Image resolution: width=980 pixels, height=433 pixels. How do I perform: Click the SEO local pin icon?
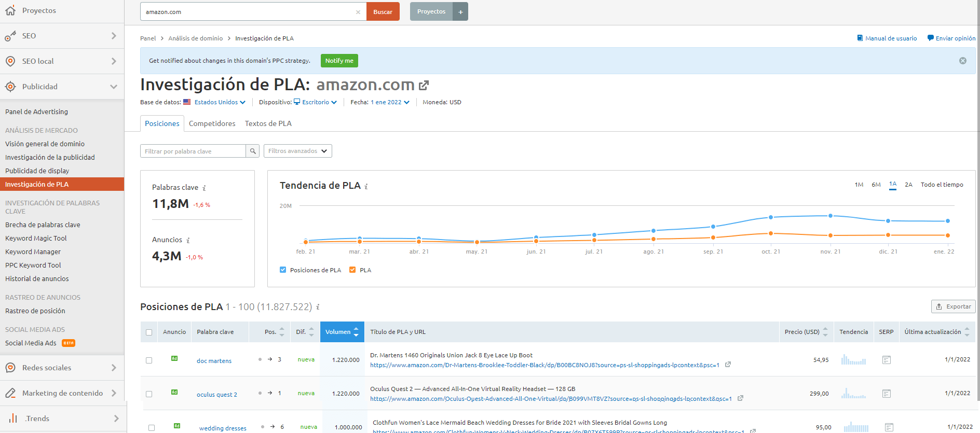pos(10,61)
